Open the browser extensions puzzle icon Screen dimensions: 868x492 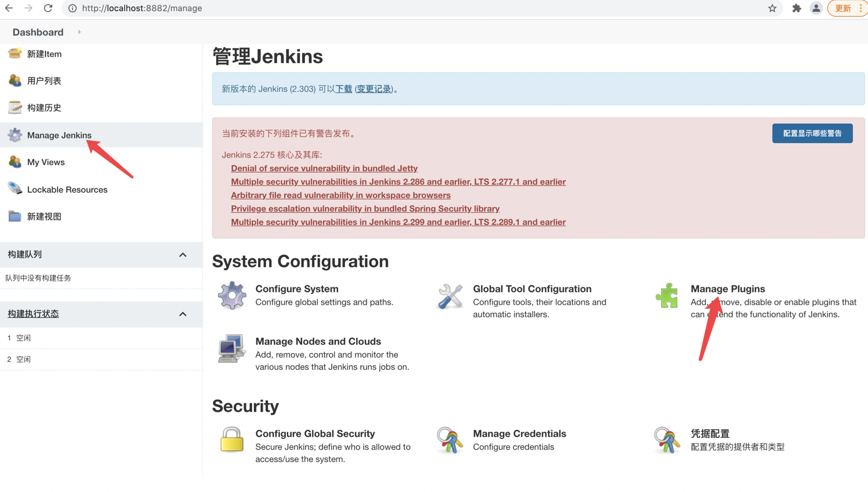(x=797, y=8)
